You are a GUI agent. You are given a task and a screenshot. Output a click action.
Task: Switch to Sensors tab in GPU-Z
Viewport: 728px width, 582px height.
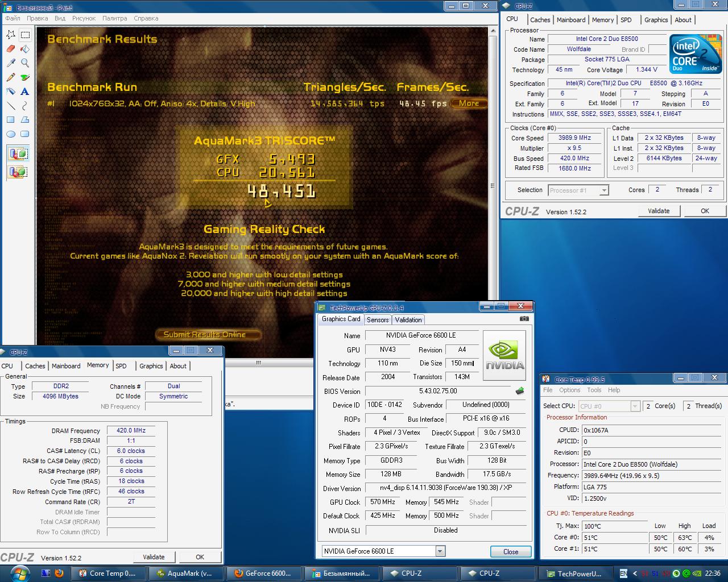(x=378, y=320)
